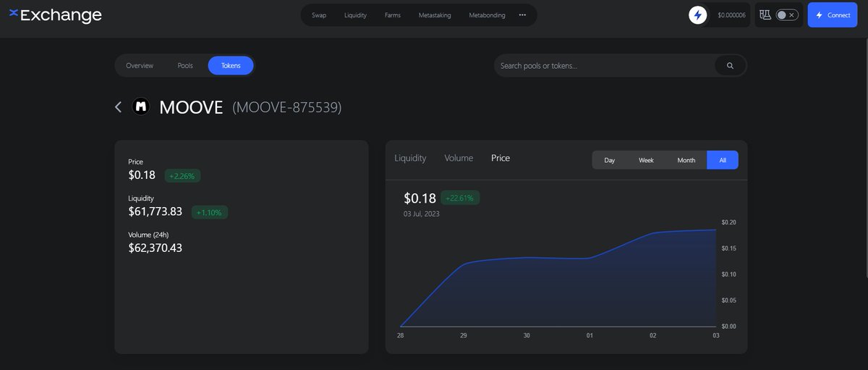Open Metabonding page
868x370 pixels.
[487, 15]
